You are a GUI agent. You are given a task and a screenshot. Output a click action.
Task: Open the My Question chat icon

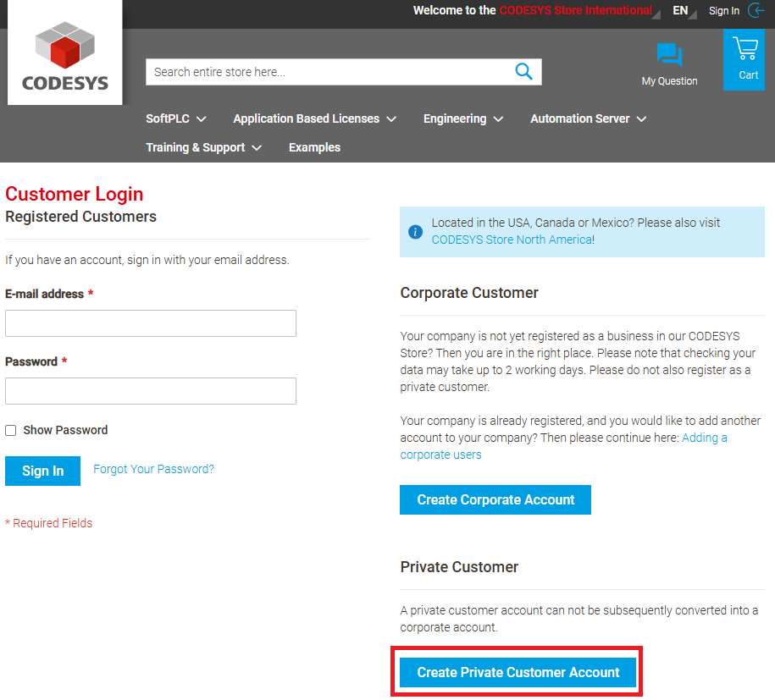(669, 56)
